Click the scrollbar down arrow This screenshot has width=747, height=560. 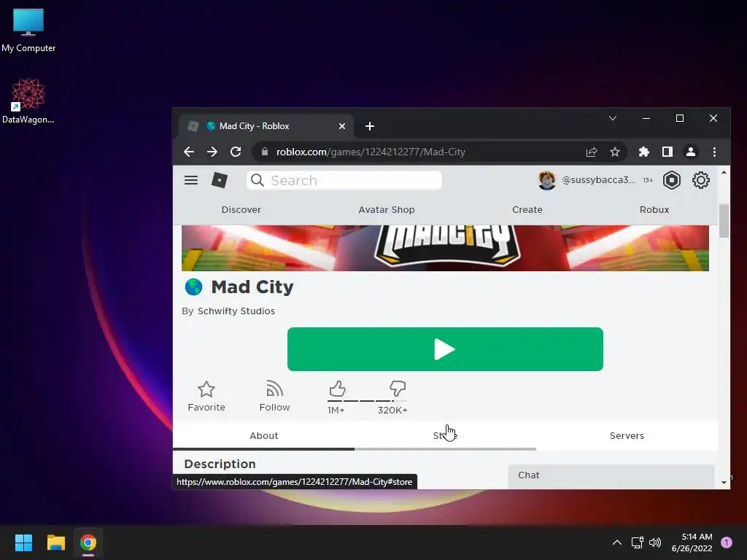(x=724, y=483)
